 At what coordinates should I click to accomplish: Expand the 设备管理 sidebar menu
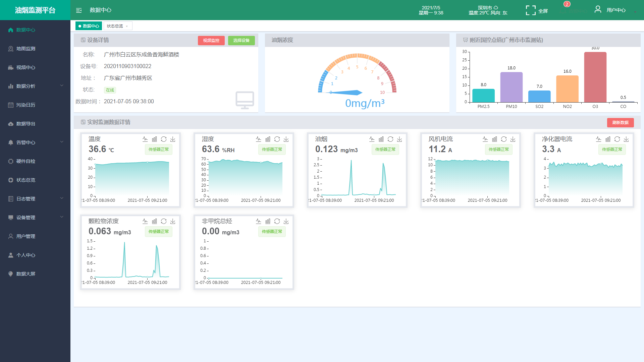pos(62,217)
